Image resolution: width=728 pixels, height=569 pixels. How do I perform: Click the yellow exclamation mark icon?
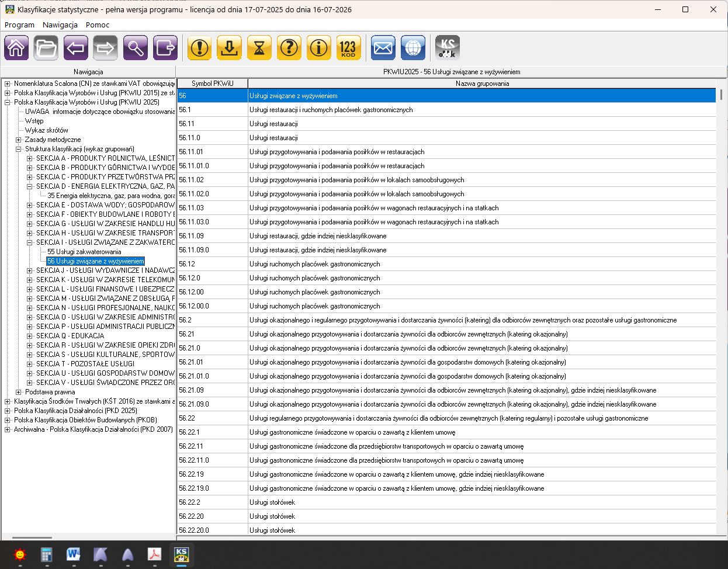(200, 48)
